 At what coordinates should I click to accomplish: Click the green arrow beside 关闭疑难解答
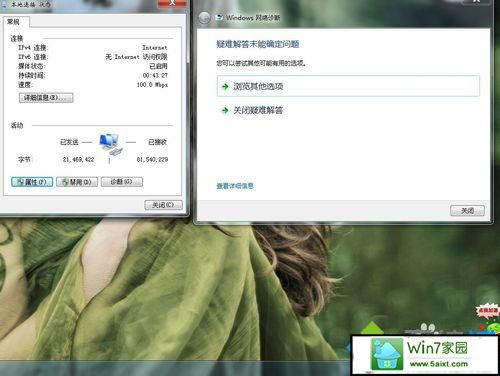pyautogui.click(x=225, y=110)
